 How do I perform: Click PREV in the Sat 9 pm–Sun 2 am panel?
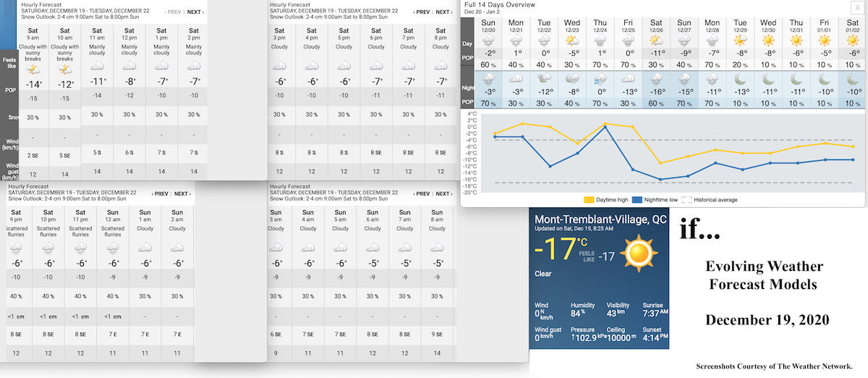pyautogui.click(x=161, y=194)
